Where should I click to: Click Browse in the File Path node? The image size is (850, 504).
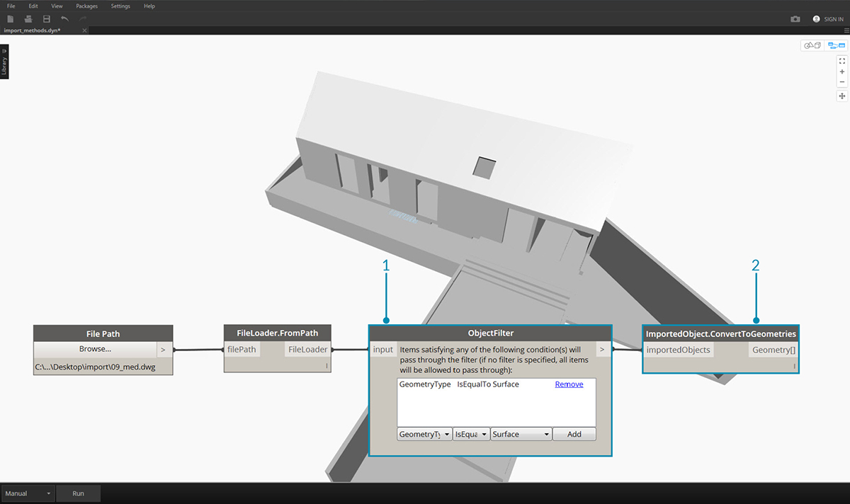tap(95, 349)
